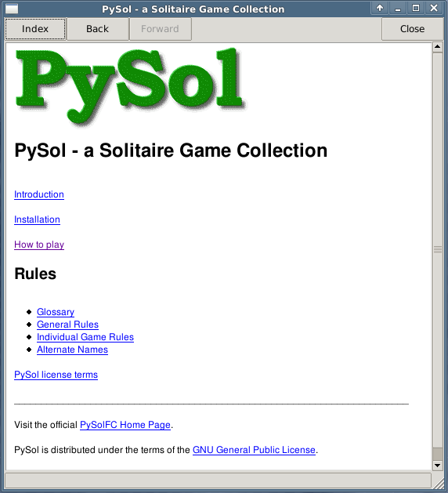Click the scrollbar up arrow
The image size is (448, 493).
(x=437, y=47)
